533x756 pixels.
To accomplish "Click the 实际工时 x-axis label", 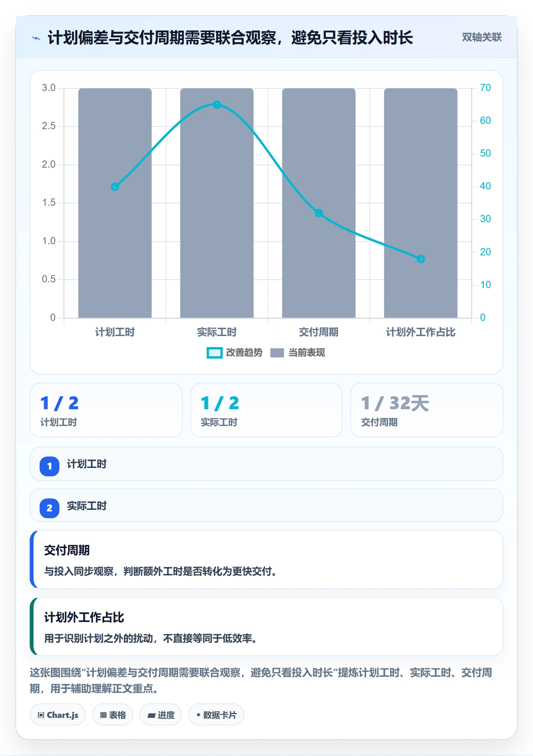I will [217, 332].
